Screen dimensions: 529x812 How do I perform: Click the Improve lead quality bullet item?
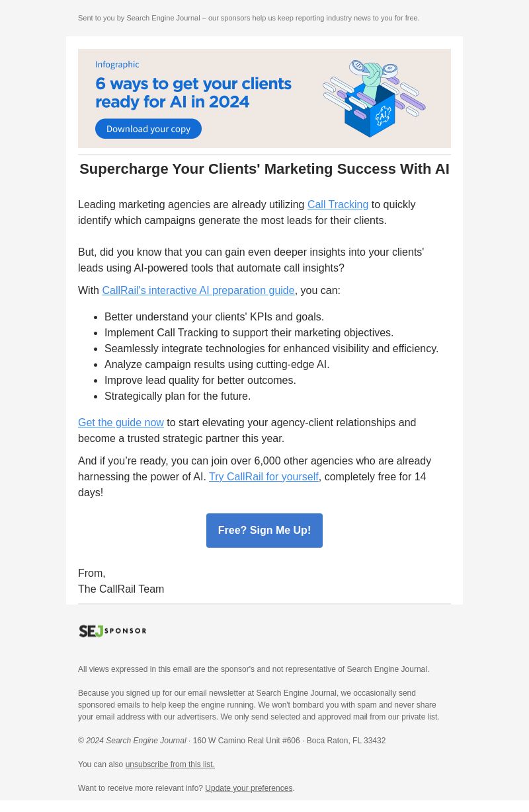point(200,381)
